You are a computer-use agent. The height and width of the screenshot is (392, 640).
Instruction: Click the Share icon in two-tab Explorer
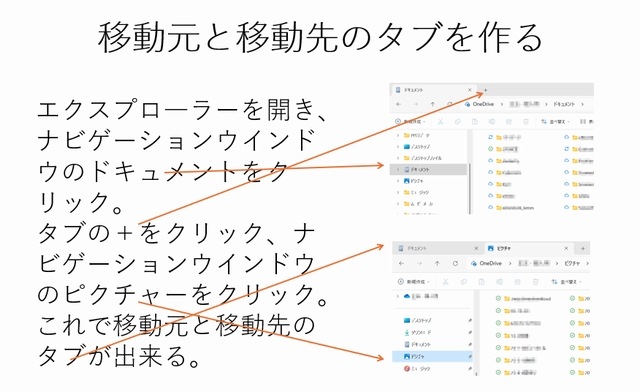(517, 282)
